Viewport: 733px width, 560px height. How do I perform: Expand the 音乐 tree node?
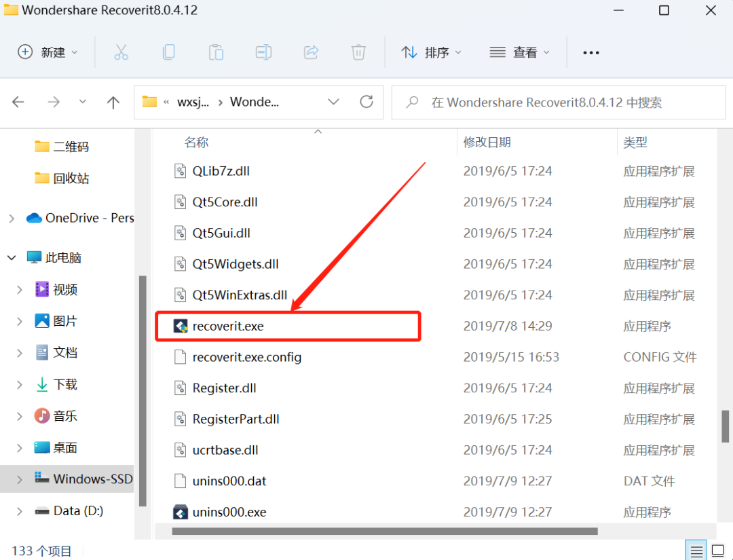pyautogui.click(x=19, y=416)
